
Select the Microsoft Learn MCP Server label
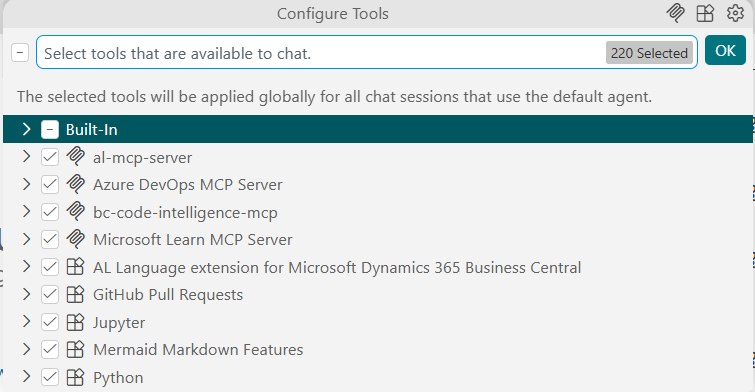click(193, 240)
